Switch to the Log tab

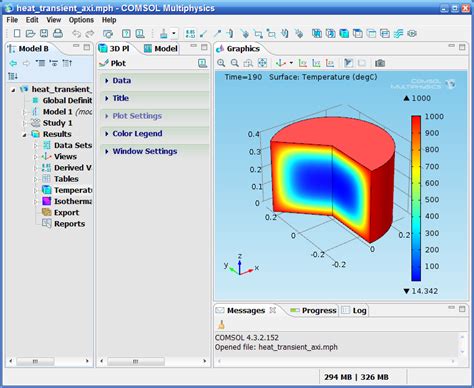pos(354,310)
